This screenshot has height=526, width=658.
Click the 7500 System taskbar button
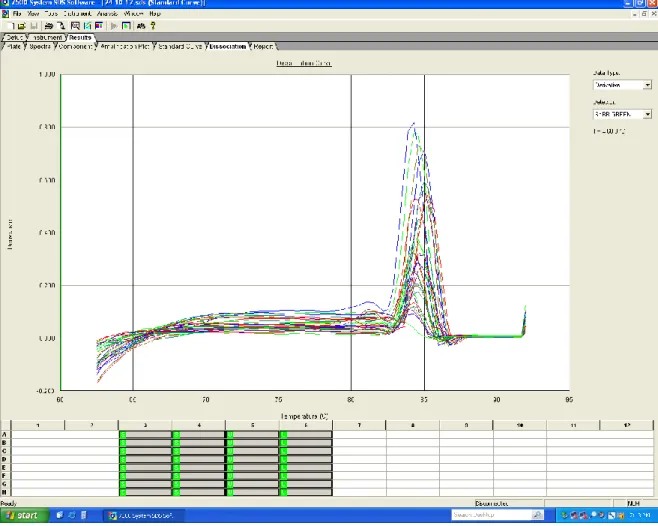pos(144,516)
